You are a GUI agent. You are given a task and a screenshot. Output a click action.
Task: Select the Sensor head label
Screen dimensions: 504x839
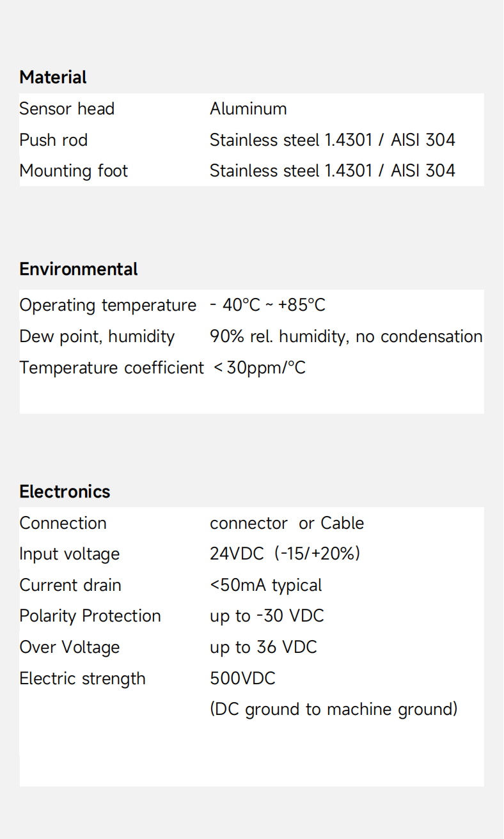pos(67,109)
